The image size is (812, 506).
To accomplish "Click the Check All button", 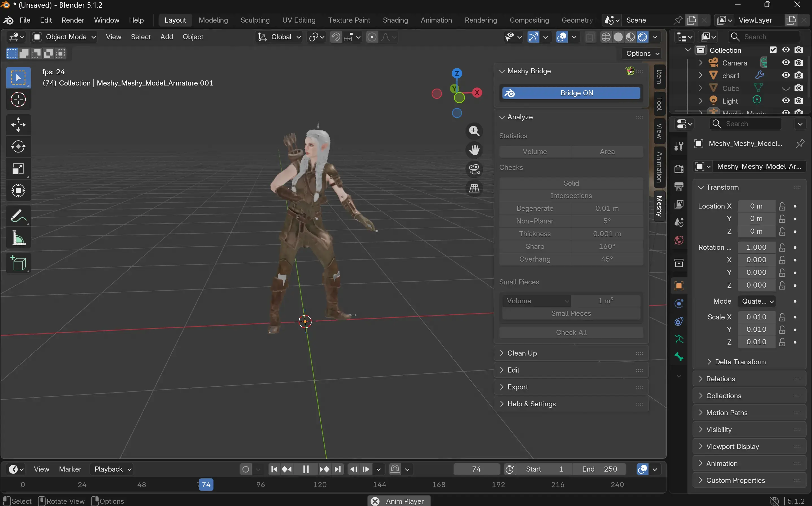I will click(x=571, y=332).
